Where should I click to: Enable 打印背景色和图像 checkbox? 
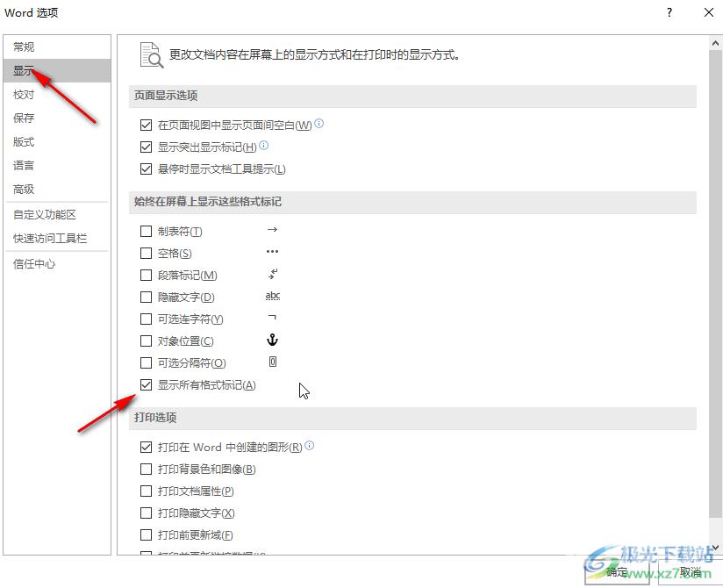[146, 469]
